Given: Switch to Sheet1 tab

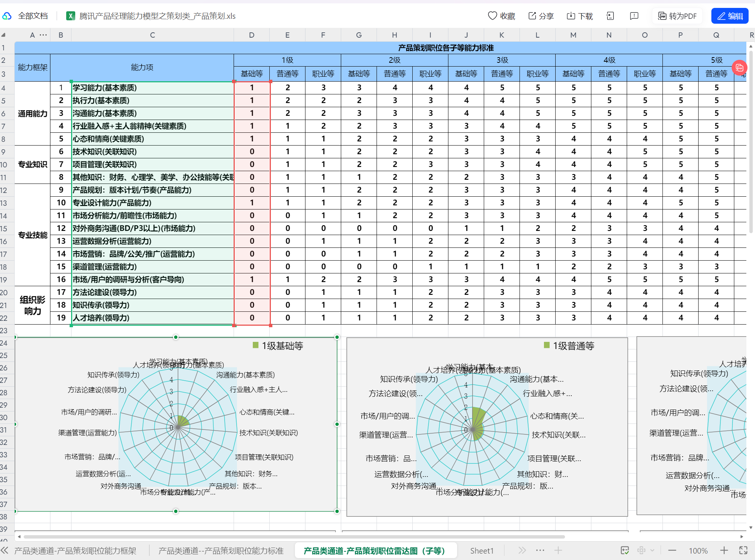Looking at the screenshot, I should point(482,551).
